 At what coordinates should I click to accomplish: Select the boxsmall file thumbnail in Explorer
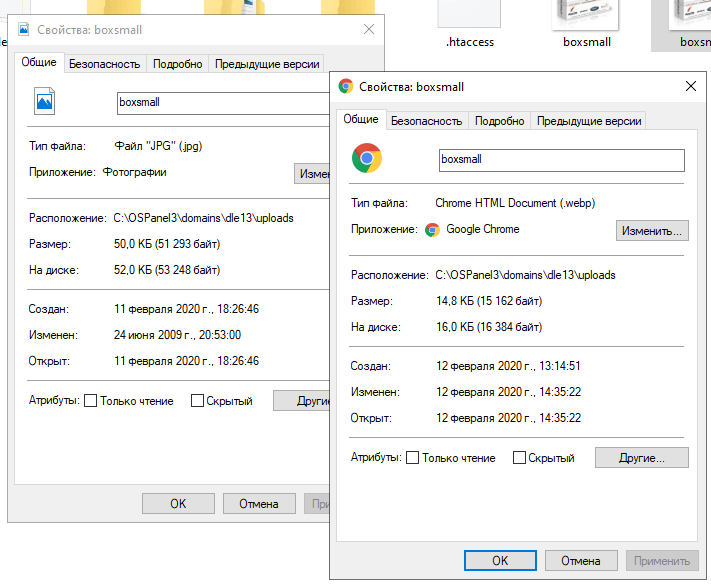point(586,24)
